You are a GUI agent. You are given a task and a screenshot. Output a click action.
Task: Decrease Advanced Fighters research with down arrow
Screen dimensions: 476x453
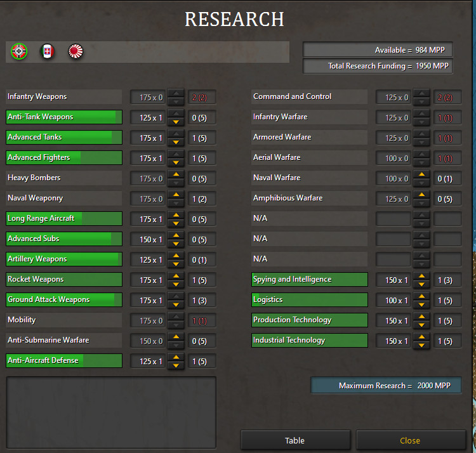(x=176, y=162)
